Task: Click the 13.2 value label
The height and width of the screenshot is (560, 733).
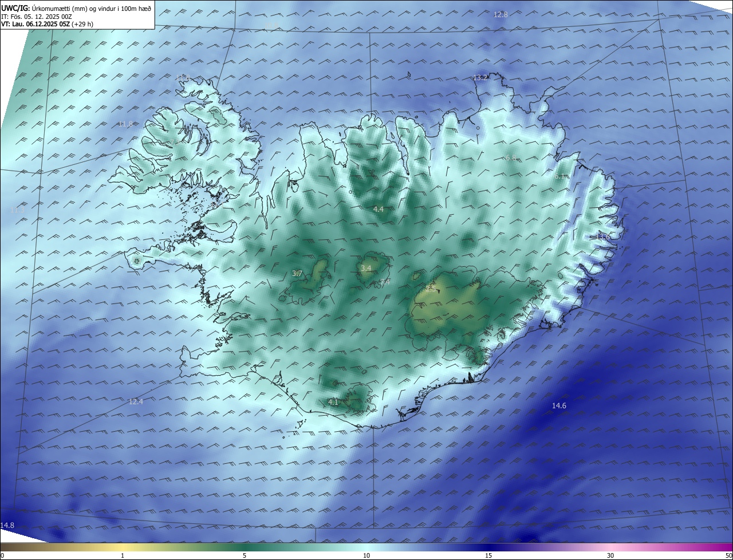Action: [480, 77]
